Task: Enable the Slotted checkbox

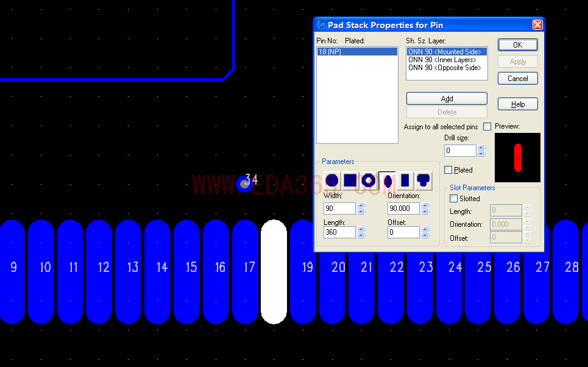Action: pos(454,199)
